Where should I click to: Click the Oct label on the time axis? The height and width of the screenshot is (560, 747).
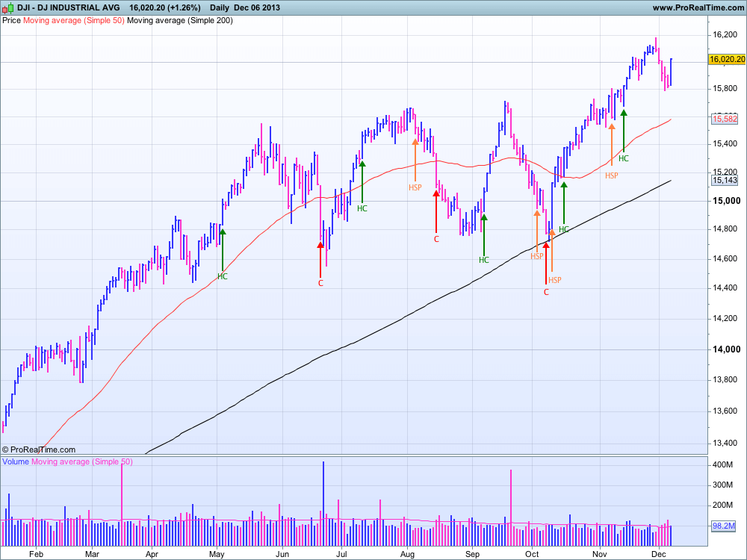pyautogui.click(x=532, y=554)
